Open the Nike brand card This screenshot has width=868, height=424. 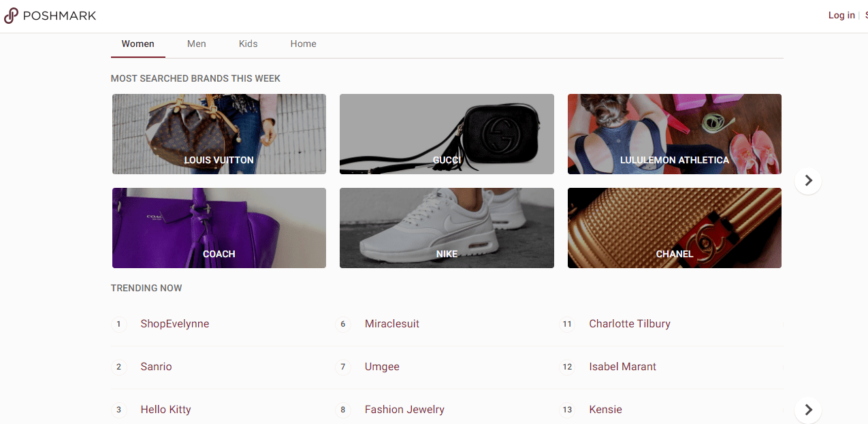click(x=447, y=228)
